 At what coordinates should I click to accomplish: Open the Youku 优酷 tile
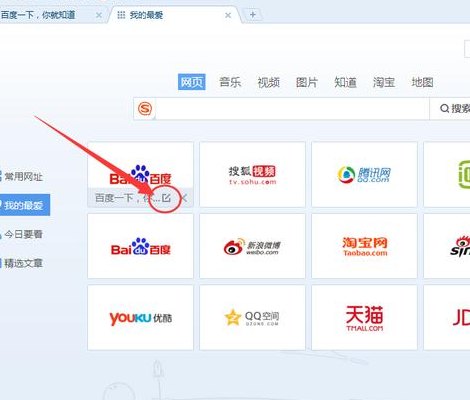click(140, 318)
